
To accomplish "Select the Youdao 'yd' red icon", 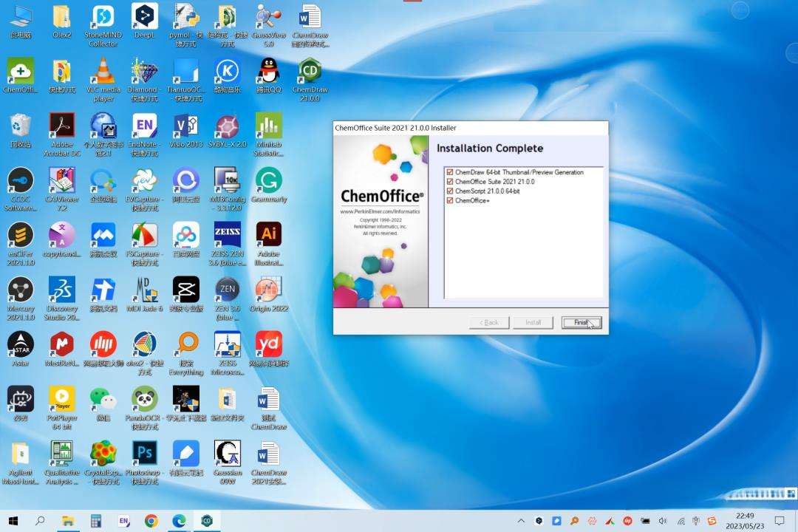I will pos(269,349).
